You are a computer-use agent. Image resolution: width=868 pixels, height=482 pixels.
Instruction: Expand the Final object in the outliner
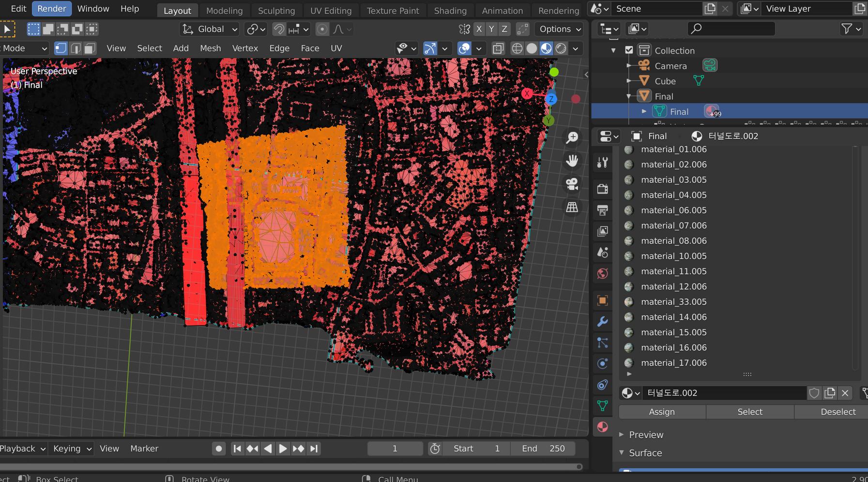(x=644, y=111)
